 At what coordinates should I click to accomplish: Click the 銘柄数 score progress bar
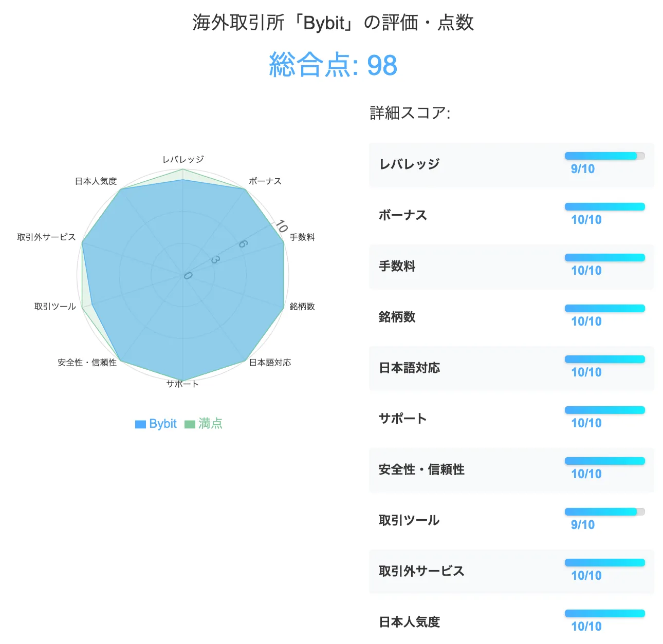coord(605,308)
